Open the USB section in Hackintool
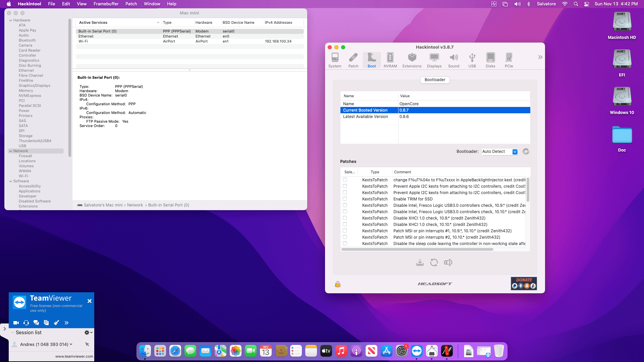This screenshot has height=362, width=644. click(472, 60)
